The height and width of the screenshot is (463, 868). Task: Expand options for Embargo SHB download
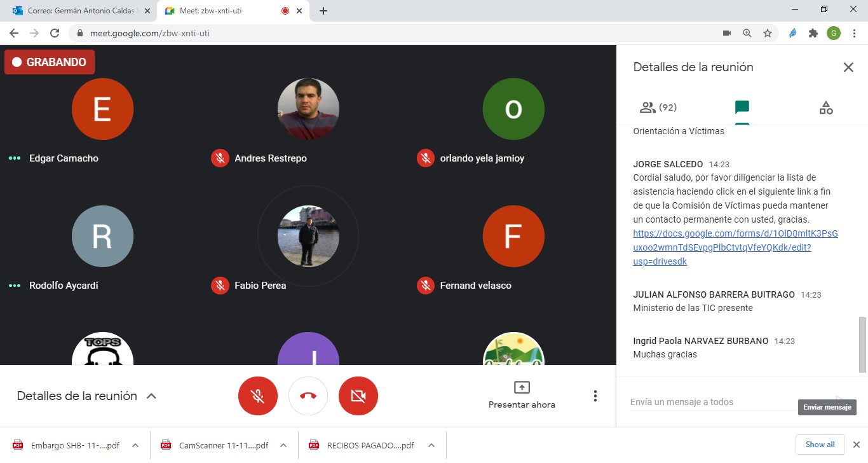click(135, 445)
